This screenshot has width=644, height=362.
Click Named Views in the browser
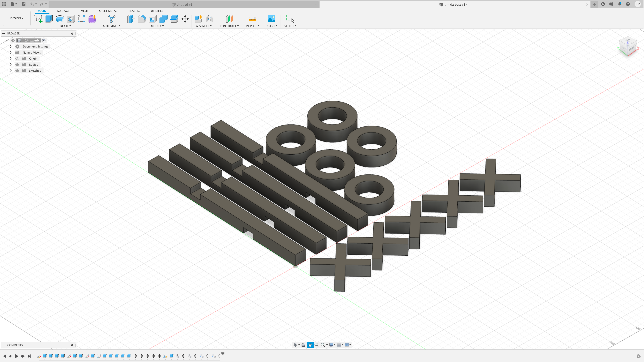[32, 53]
